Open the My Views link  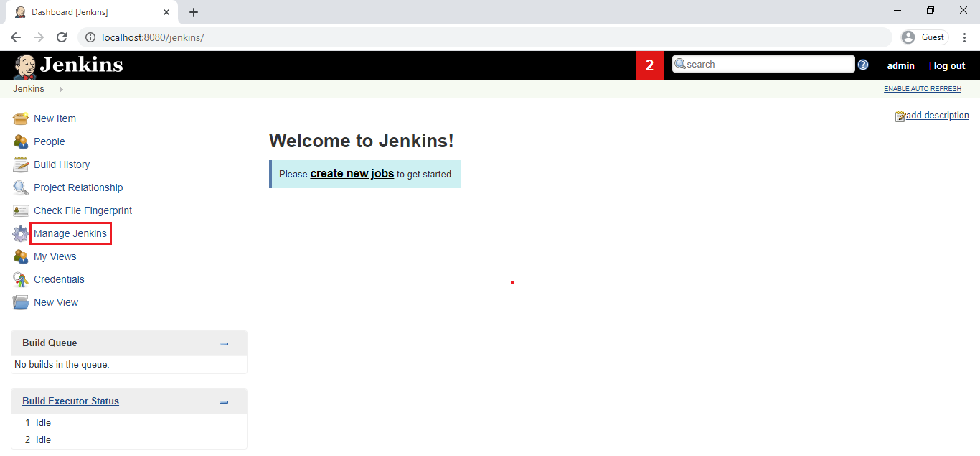(55, 256)
